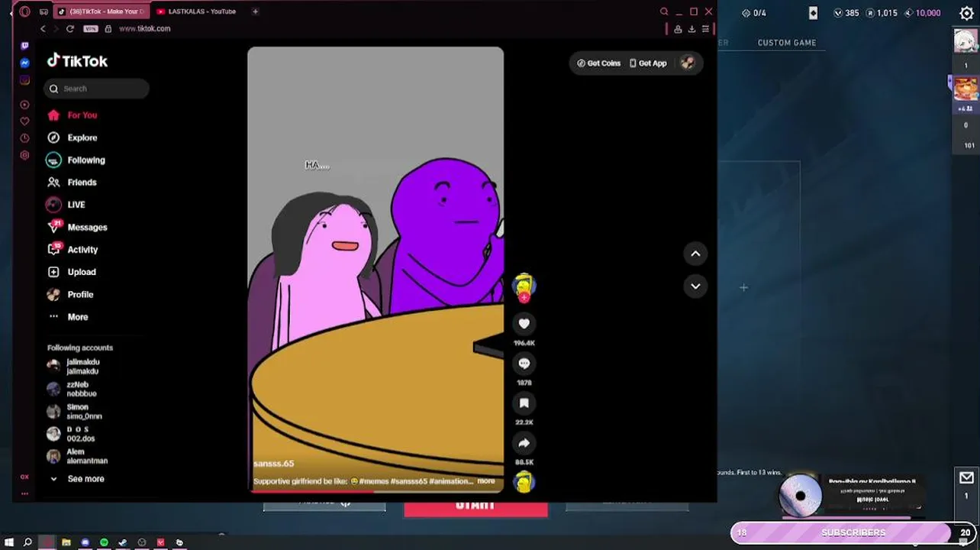Open the profile avatar menu top right
Viewport: 980px width, 550px height.
tap(687, 63)
